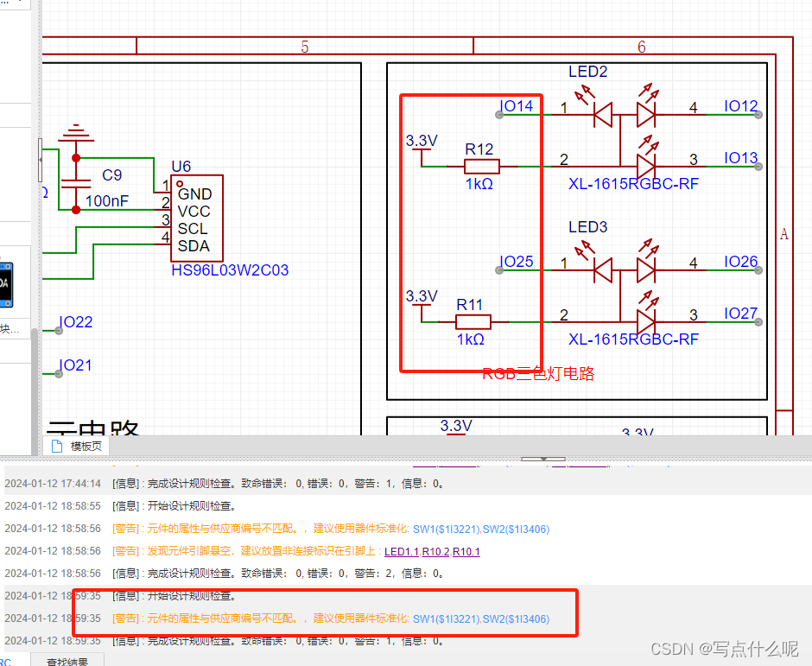
Task: Select LED3's diode symbol at pin 3
Action: (646, 322)
